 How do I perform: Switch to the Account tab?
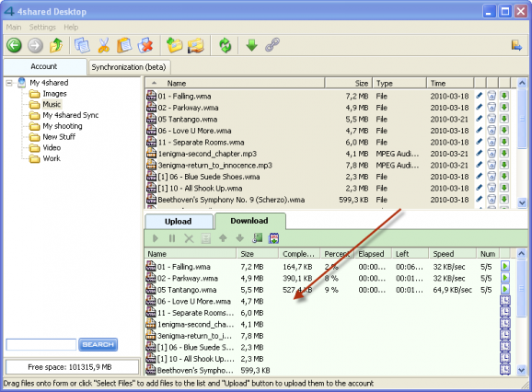pyautogui.click(x=45, y=66)
